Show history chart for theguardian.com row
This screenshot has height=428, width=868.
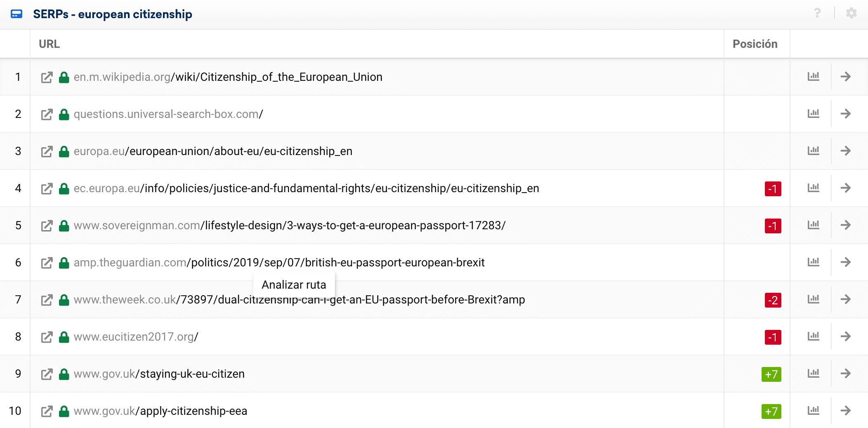click(813, 262)
